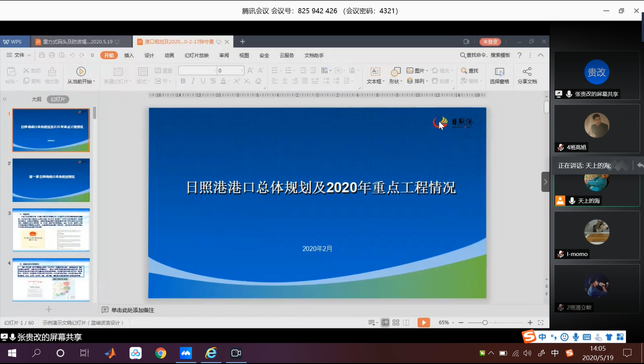Click the Find magnifier icon in ribbon
Viewport: 644px width, 364px height.
464,71
